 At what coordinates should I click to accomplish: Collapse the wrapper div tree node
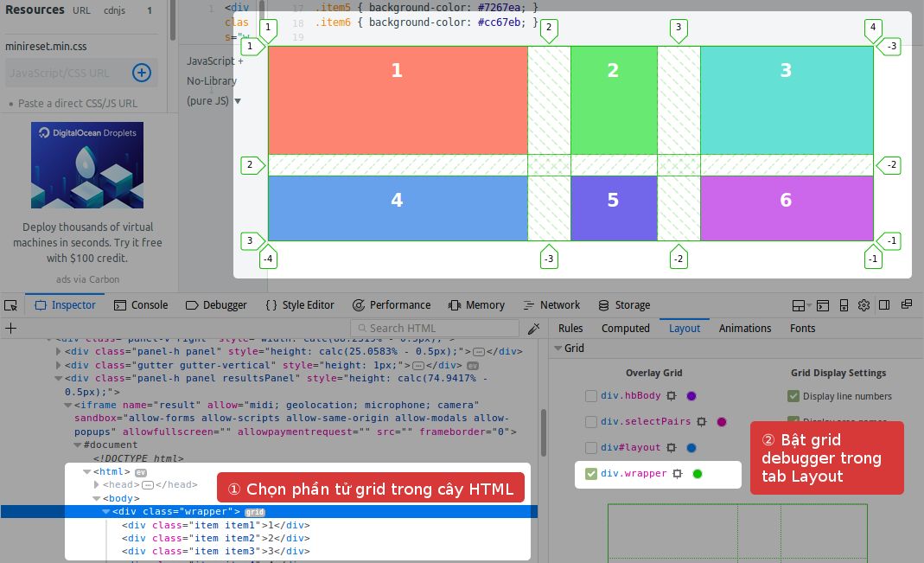pos(106,512)
